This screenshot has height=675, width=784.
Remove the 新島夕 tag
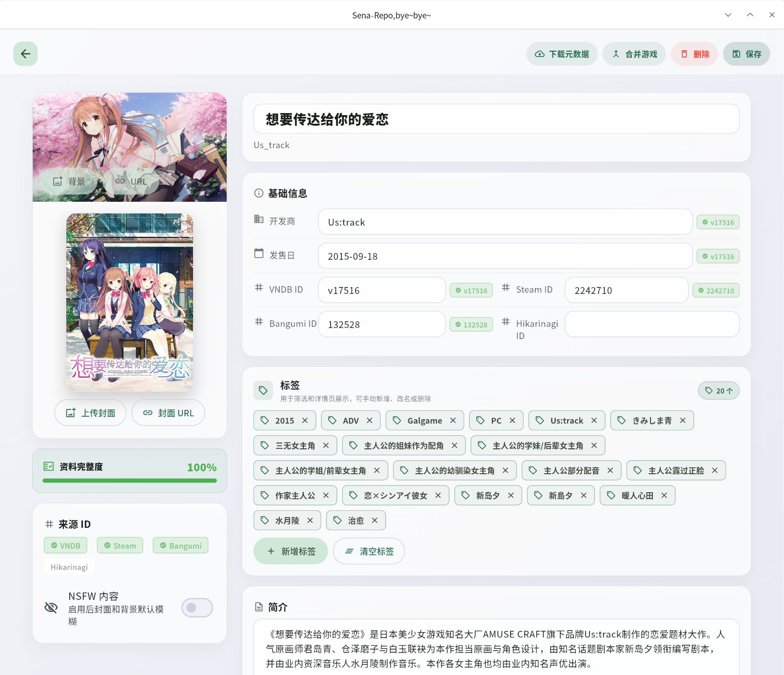(x=584, y=495)
